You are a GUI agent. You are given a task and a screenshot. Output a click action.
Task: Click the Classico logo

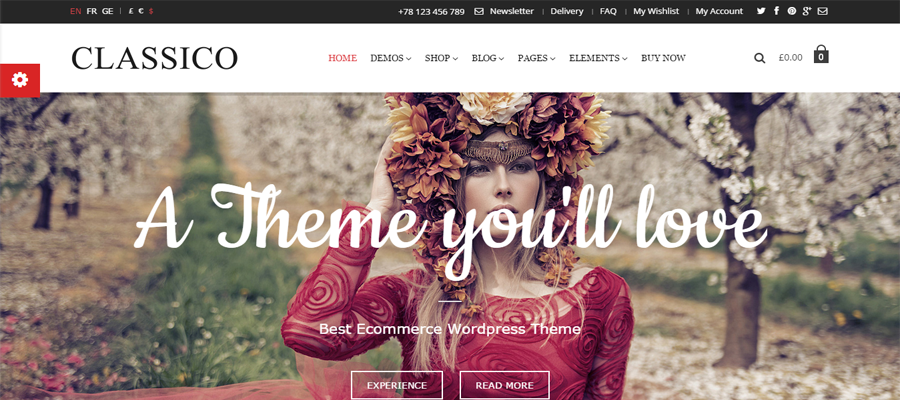tap(154, 58)
